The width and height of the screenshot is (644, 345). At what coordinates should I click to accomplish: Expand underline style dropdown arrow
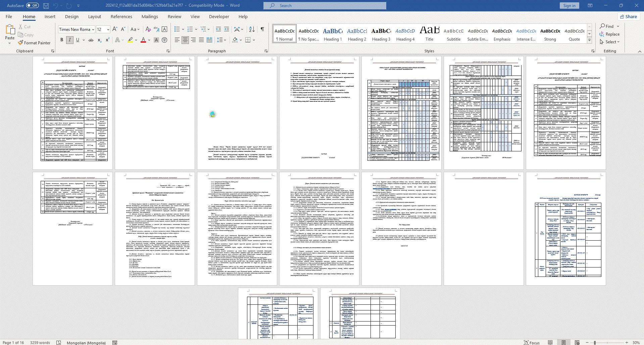point(84,40)
